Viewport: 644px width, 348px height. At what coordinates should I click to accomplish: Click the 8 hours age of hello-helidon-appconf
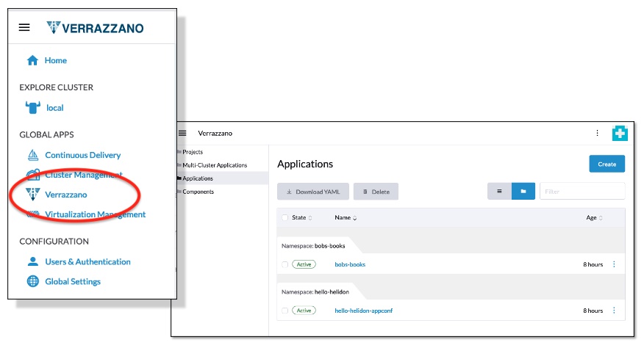pyautogui.click(x=593, y=311)
